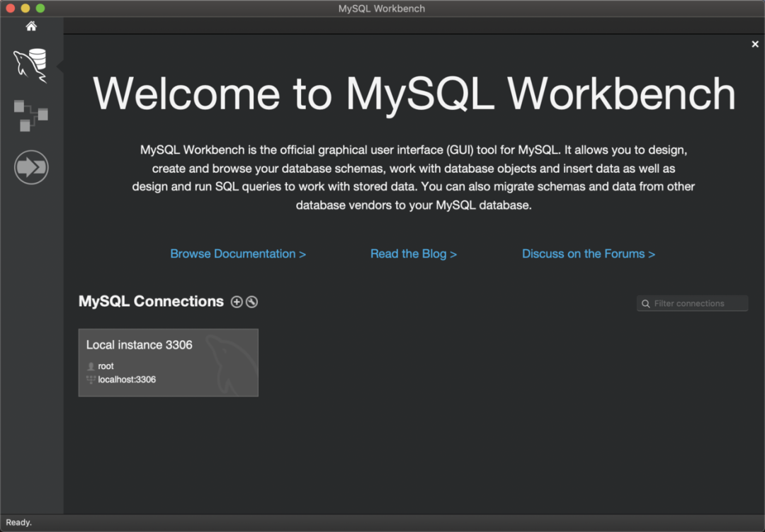This screenshot has width=765, height=532.
Task: Open Local instance 3306 connection tile
Action: click(169, 363)
